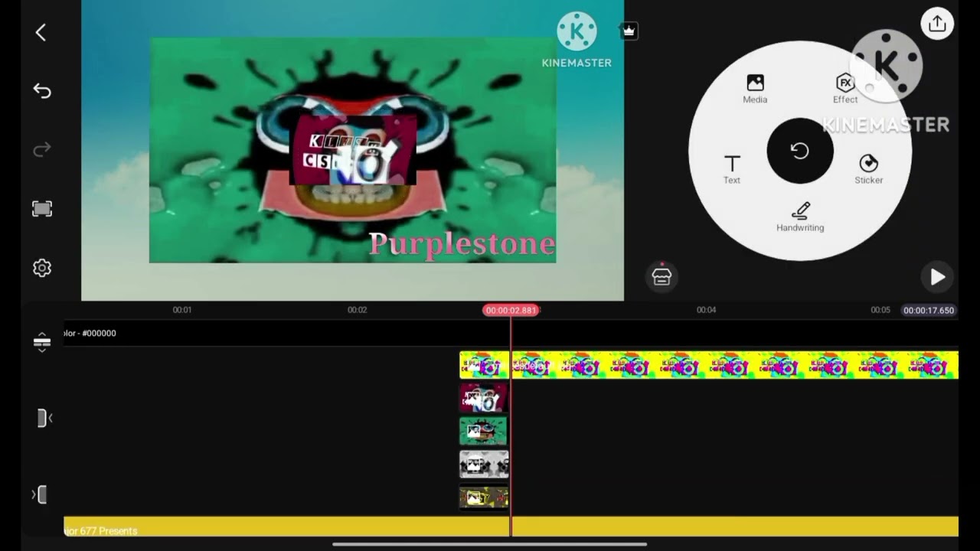Viewport: 980px width, 551px height.
Task: Go back with the left chevron arrow
Action: [41, 32]
